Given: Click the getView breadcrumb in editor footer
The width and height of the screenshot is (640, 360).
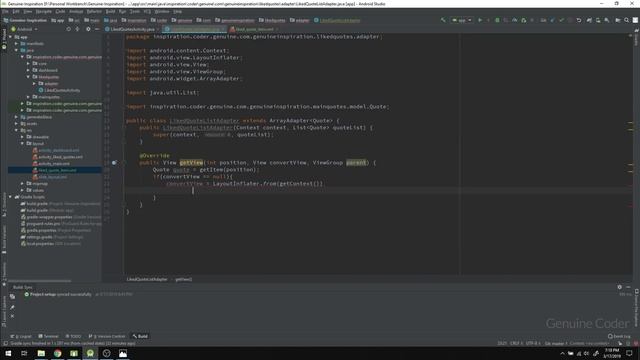Looking at the screenshot, I should [x=184, y=280].
